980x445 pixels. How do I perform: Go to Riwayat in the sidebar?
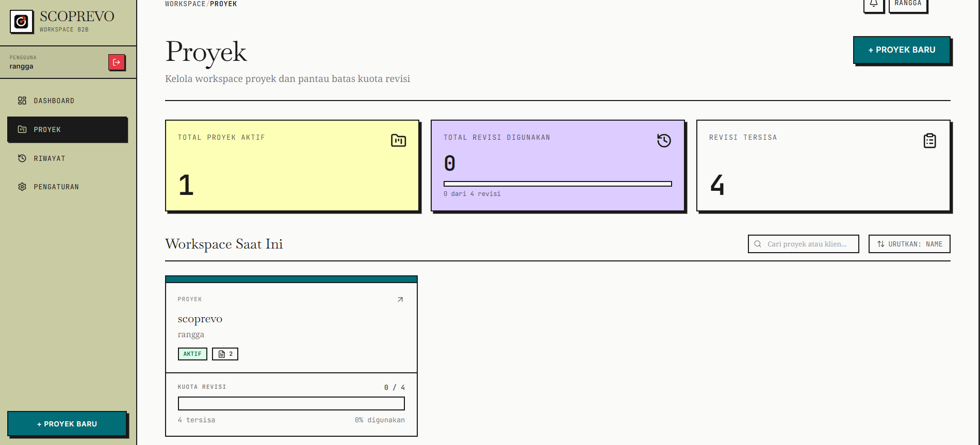pos(68,158)
